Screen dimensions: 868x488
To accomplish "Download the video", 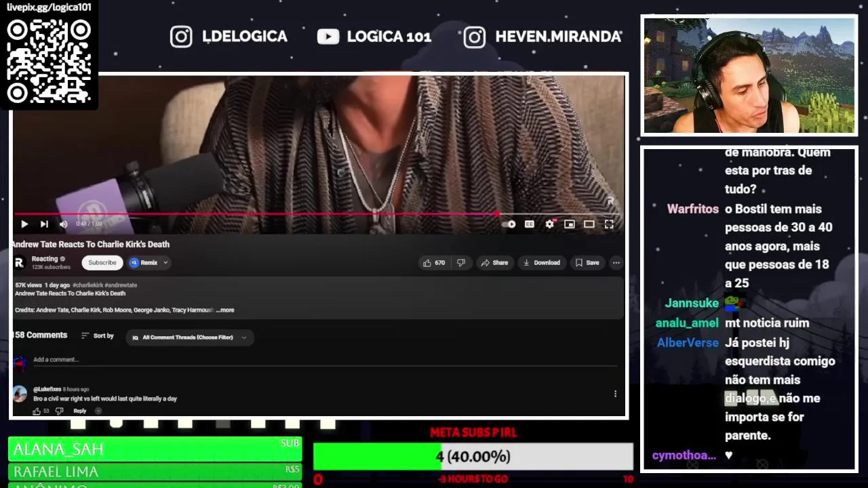I will click(x=541, y=263).
